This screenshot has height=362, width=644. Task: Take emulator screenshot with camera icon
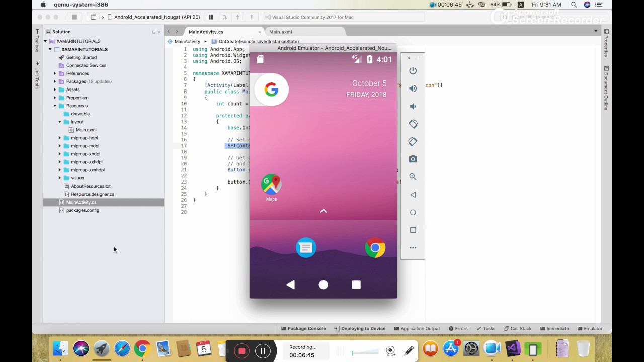click(413, 159)
